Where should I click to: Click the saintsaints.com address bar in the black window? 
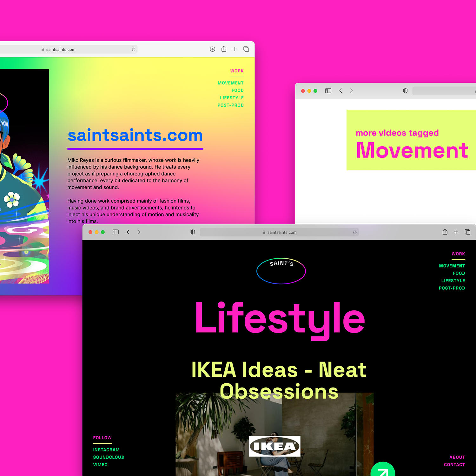click(x=279, y=232)
